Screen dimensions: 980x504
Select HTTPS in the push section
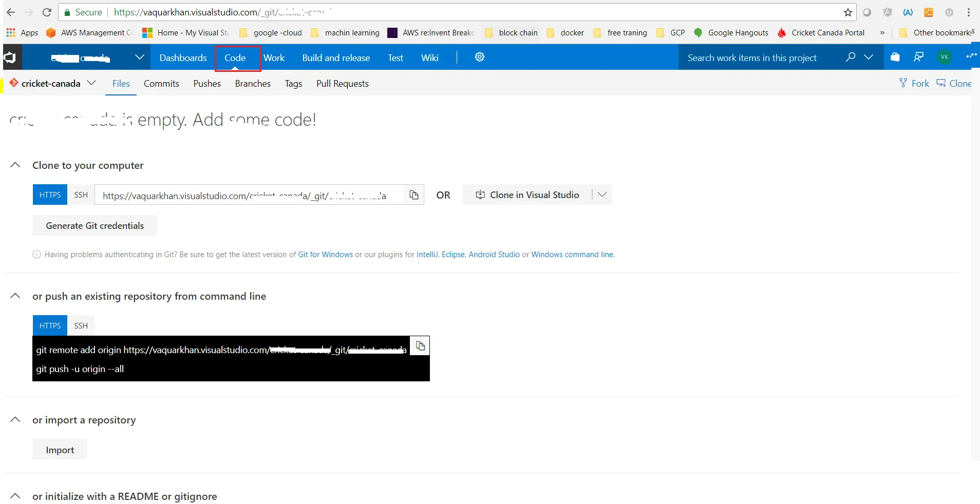(x=50, y=326)
